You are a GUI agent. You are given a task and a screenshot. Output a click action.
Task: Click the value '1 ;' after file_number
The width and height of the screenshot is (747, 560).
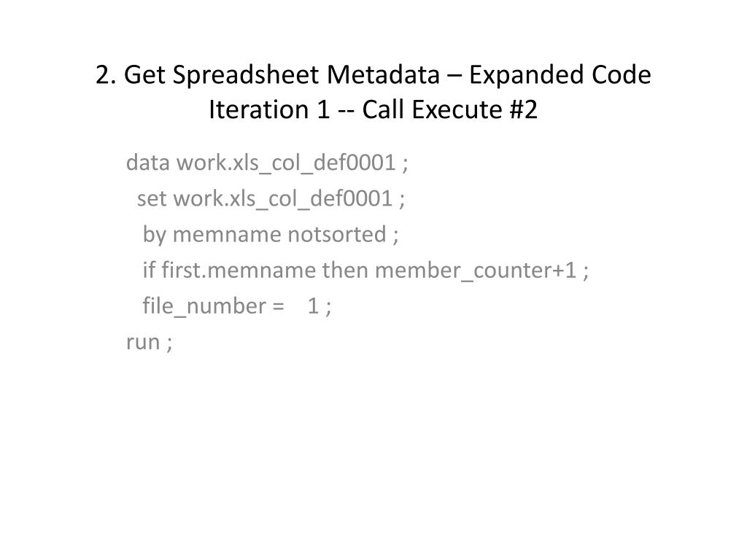tap(320, 306)
